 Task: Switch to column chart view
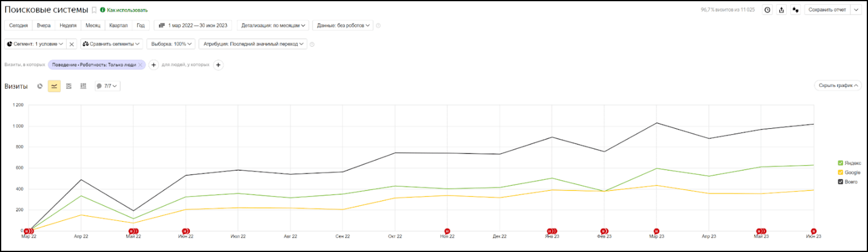[x=83, y=86]
